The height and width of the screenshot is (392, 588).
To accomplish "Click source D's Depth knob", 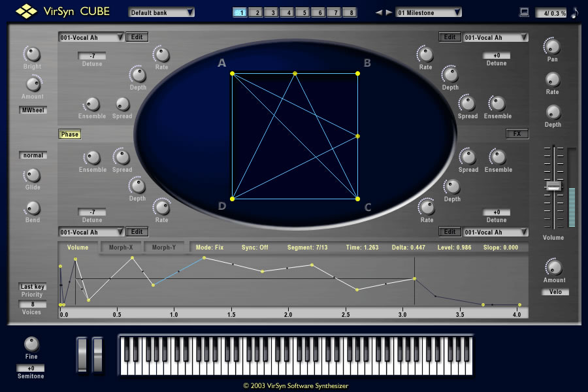I will [x=138, y=186].
